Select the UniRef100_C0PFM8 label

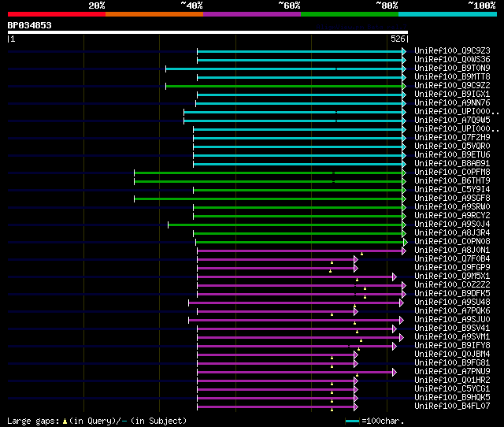click(x=452, y=173)
